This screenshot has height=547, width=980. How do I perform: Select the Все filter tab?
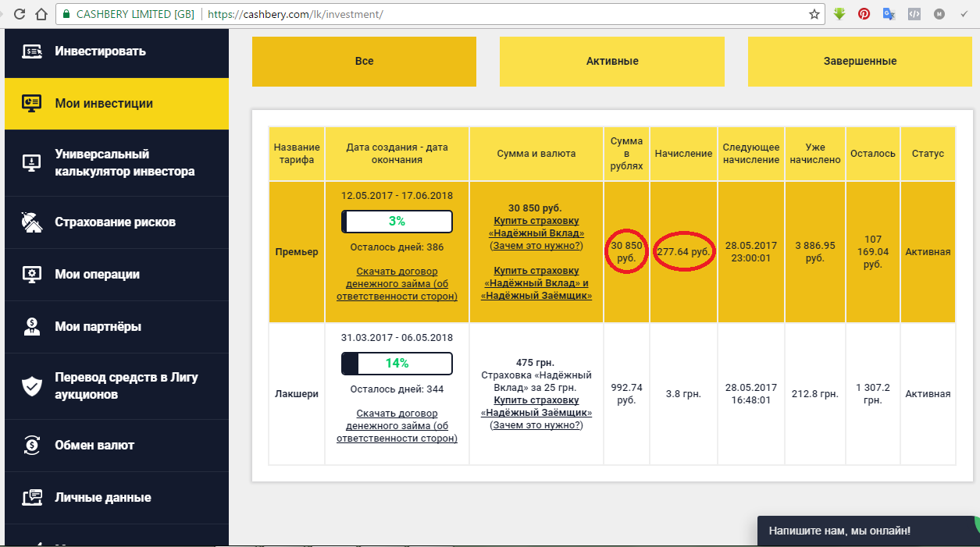click(364, 62)
